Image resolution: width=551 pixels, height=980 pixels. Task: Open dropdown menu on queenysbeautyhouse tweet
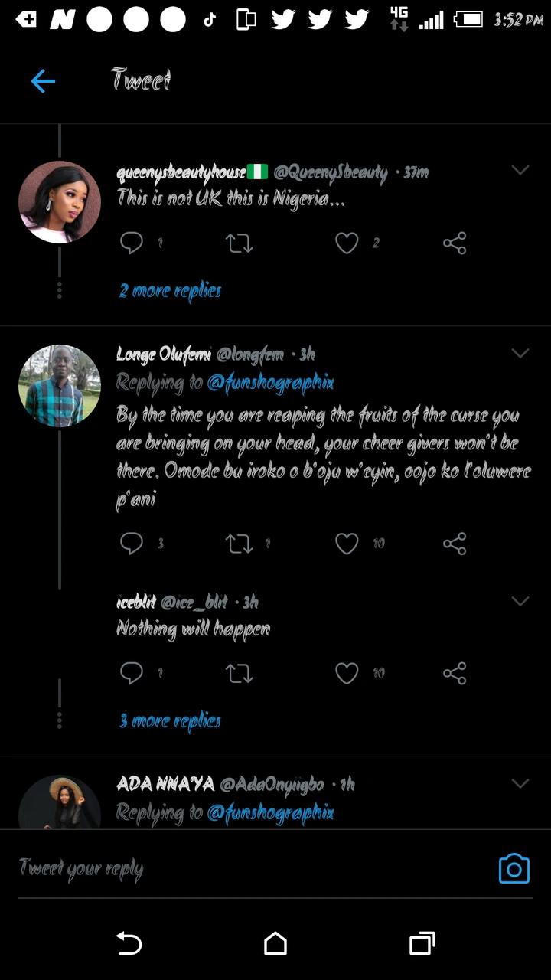[520, 171]
